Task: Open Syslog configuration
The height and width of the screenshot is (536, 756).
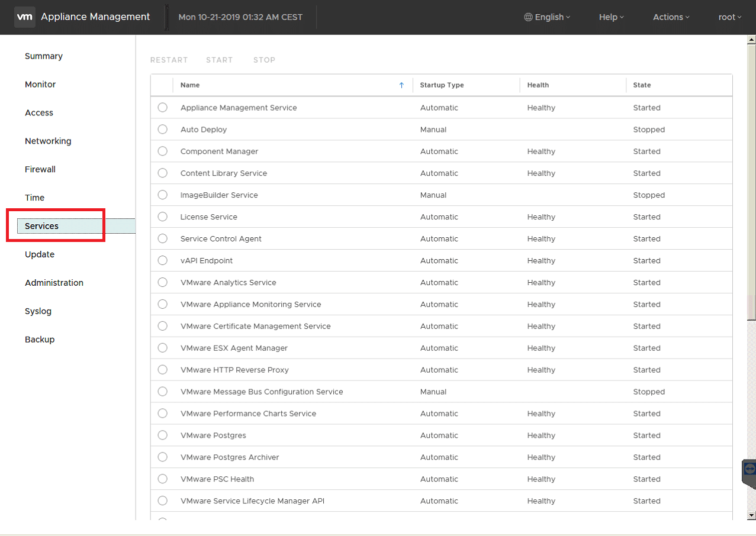Action: pyautogui.click(x=38, y=312)
